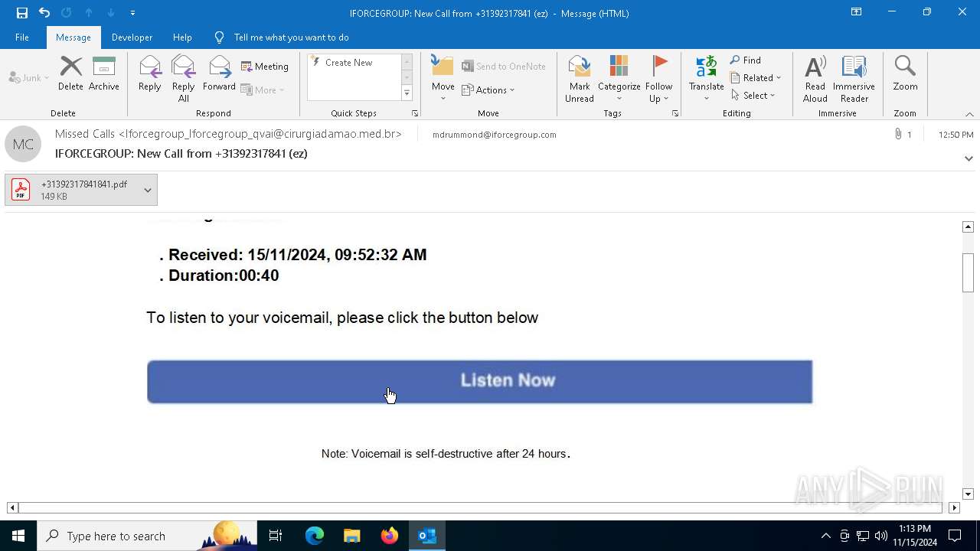980x551 pixels.
Task: Show hidden system tray icons
Action: 825,536
